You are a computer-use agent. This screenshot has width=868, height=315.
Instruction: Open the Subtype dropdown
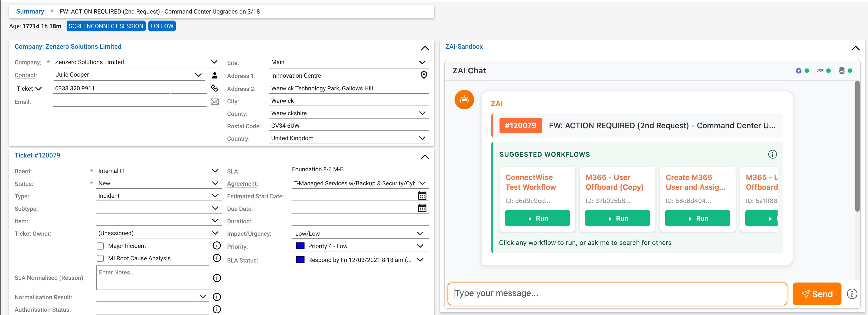coord(215,208)
